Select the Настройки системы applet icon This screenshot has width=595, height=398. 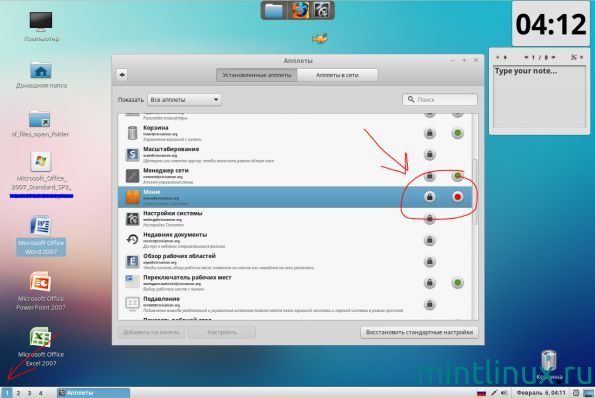(x=132, y=219)
